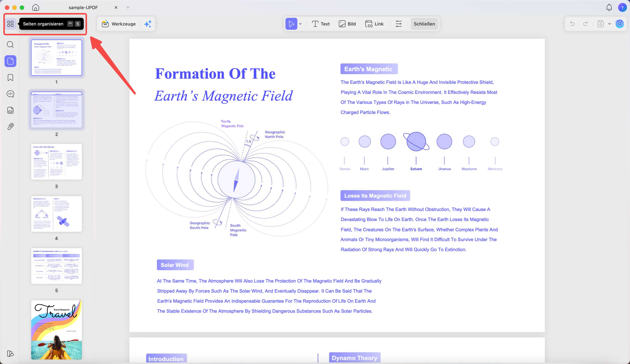Open the properties sliders icon

tap(398, 24)
